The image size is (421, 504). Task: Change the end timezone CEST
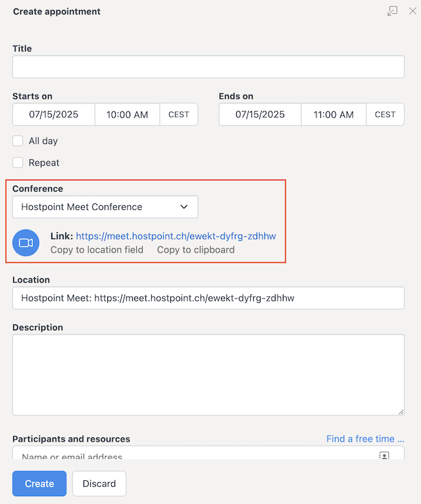pos(385,114)
